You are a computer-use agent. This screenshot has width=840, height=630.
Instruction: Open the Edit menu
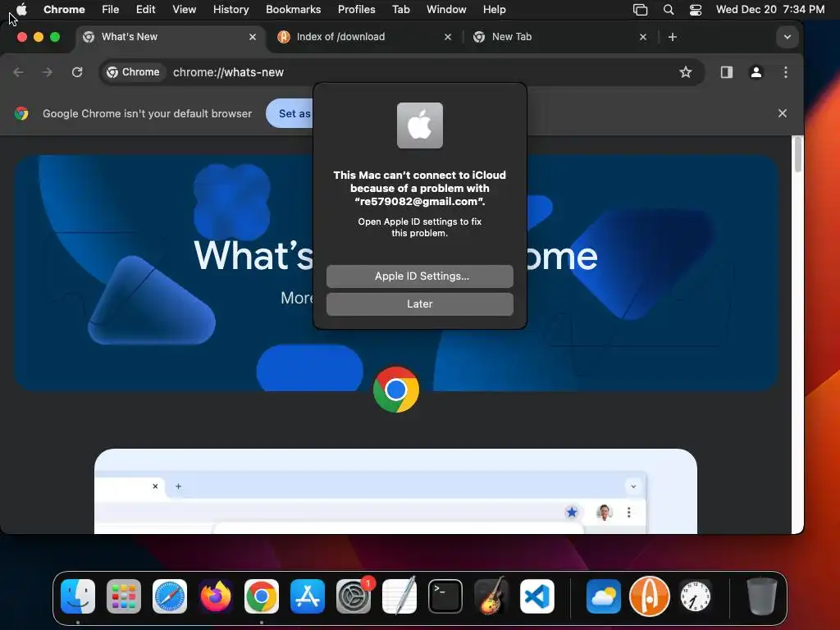(145, 10)
